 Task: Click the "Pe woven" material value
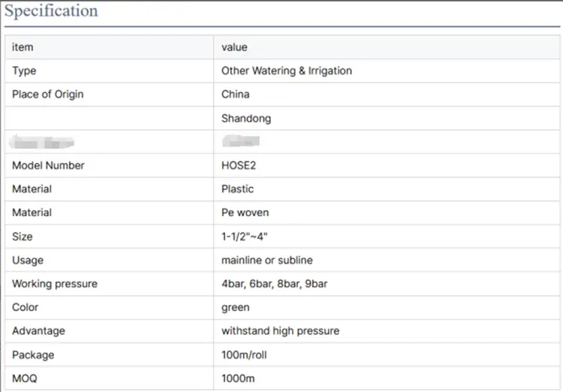[245, 213]
